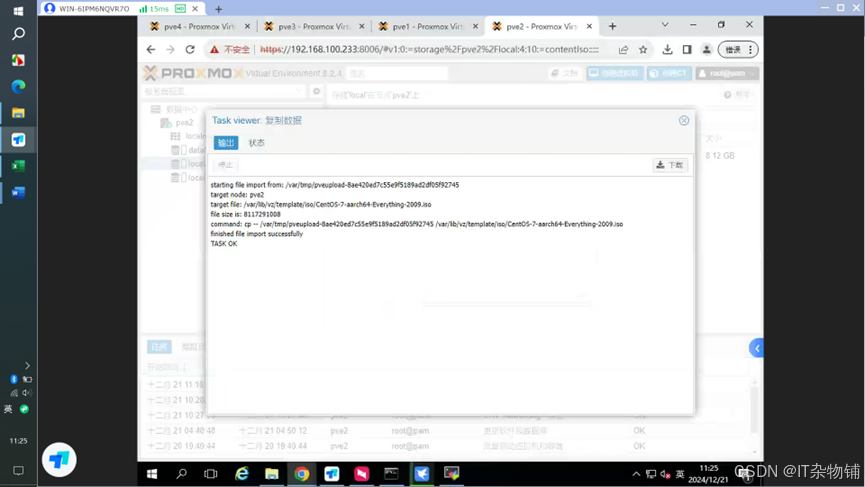The height and width of the screenshot is (487, 865).
Task: Open the server view selector dropdown
Action: (x=223, y=91)
